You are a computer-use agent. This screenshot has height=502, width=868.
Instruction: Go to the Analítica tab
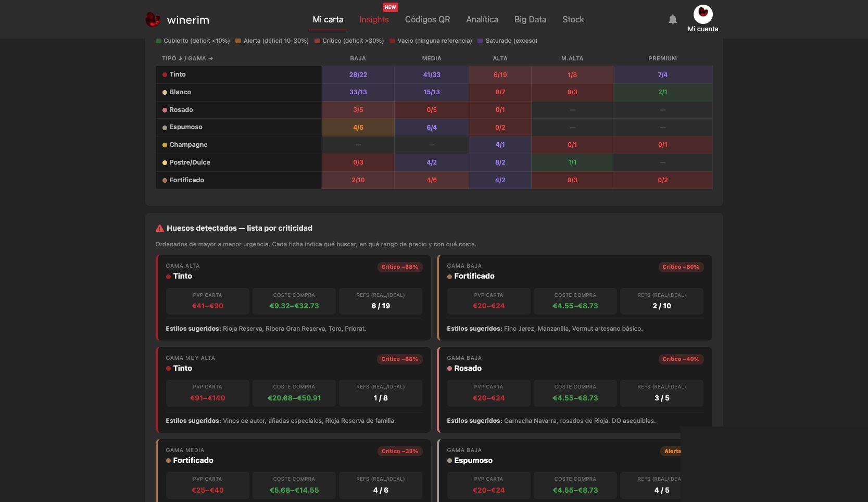click(x=482, y=19)
